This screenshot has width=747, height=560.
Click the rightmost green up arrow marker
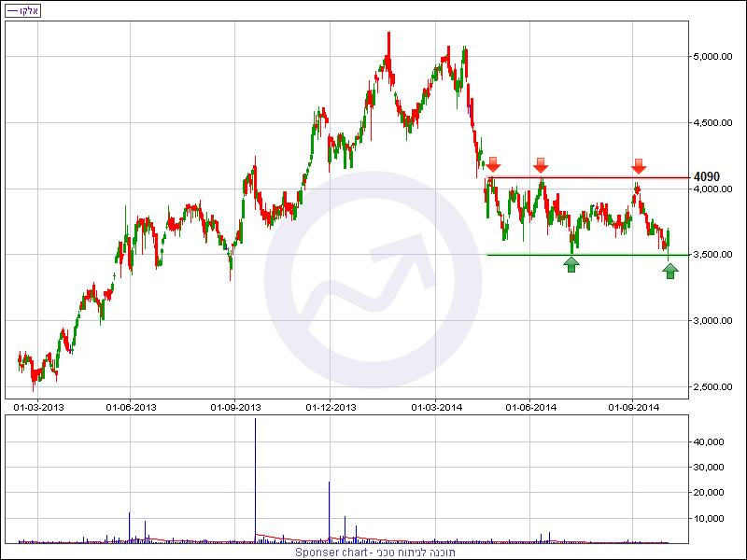(670, 271)
